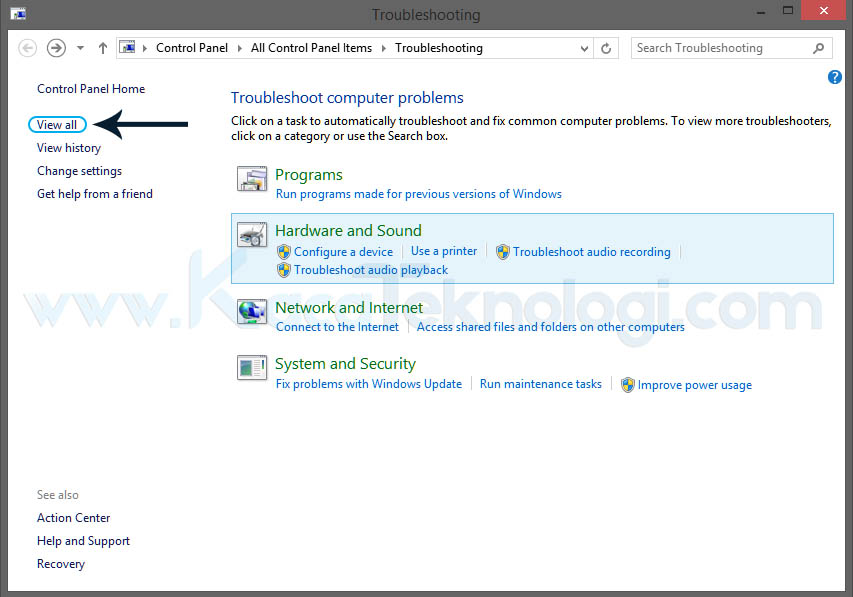Click shield icon beside Troubleshoot audio recording

click(x=503, y=251)
